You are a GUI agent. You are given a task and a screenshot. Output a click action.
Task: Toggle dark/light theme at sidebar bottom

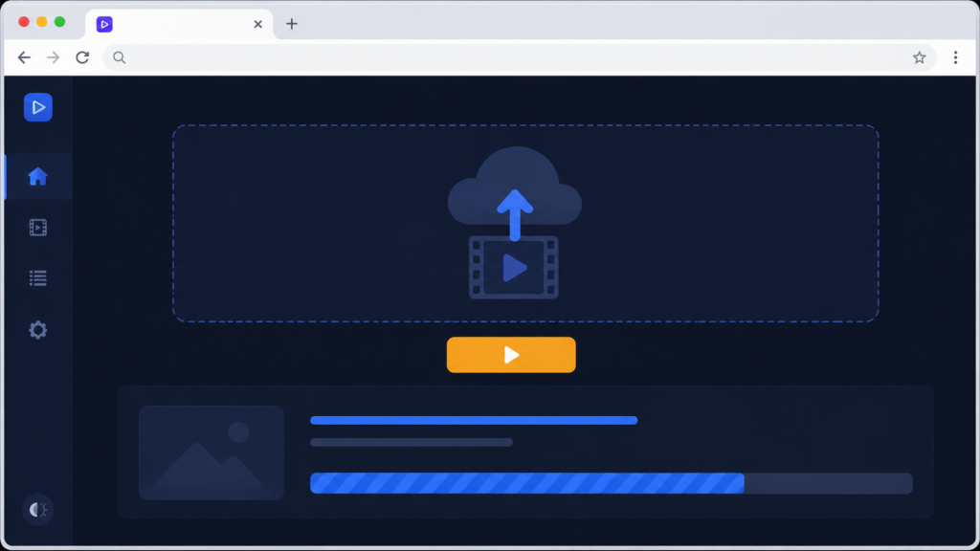click(38, 510)
